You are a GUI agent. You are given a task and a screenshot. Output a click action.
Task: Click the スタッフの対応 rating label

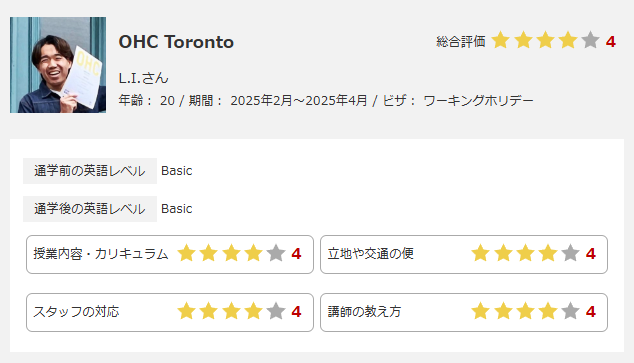76,312
